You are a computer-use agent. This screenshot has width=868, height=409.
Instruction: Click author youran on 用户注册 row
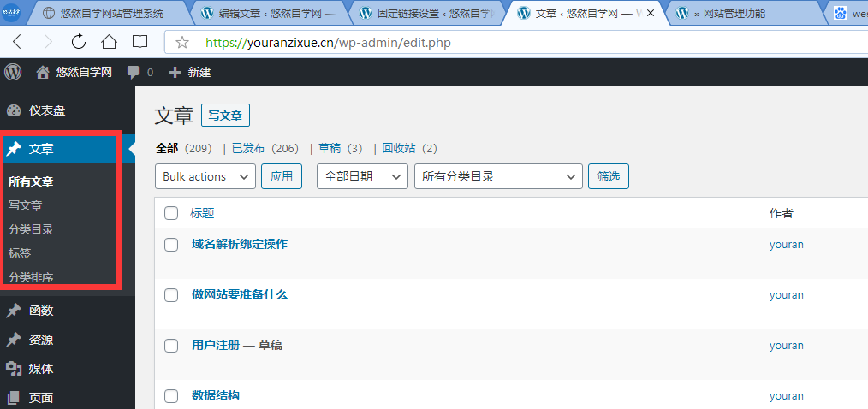coord(786,346)
